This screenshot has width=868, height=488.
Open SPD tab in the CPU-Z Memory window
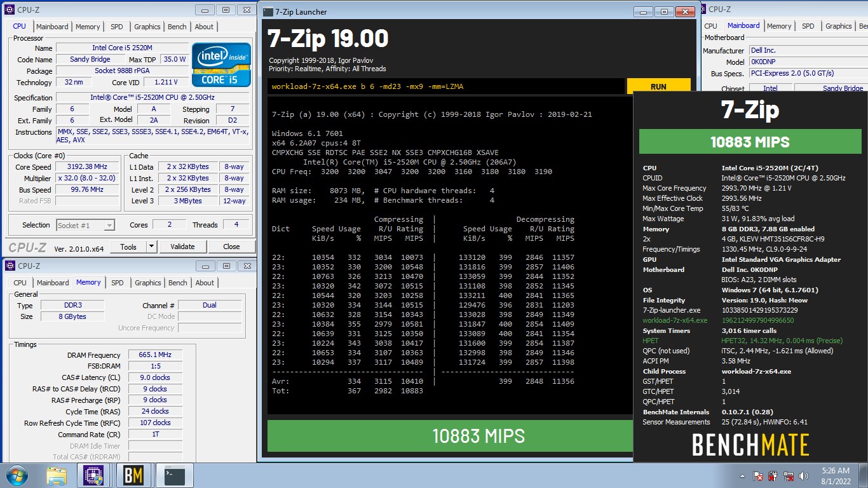(x=118, y=283)
